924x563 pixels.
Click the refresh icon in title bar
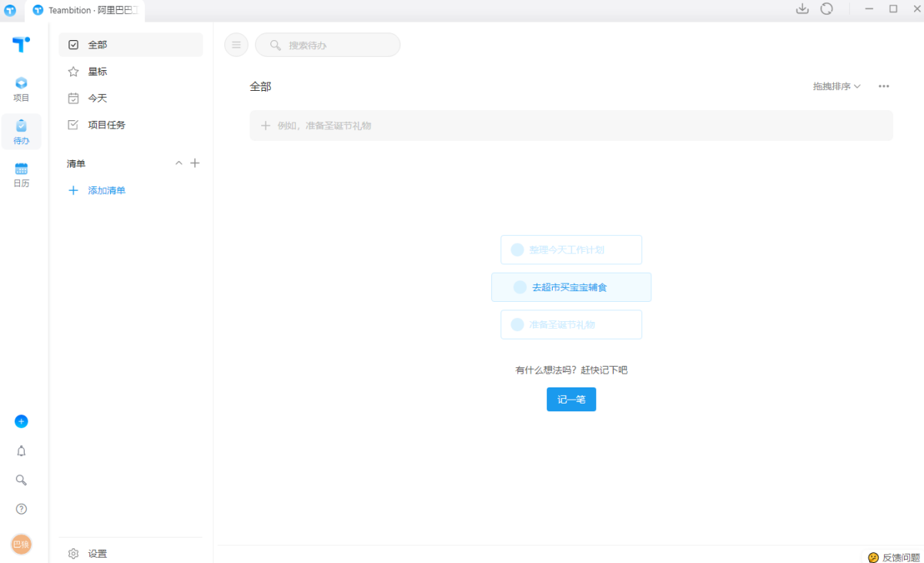pos(827,9)
